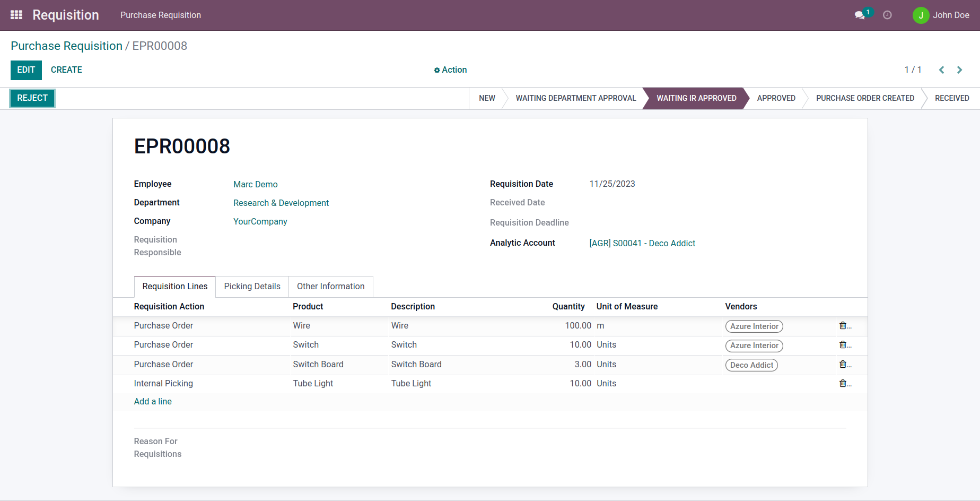
Task: Go to the next record arrow
Action: point(959,70)
